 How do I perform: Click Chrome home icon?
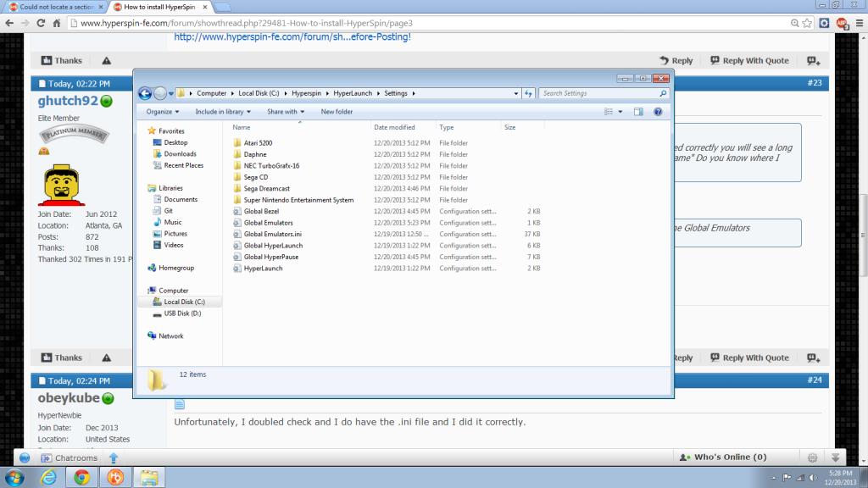57,23
